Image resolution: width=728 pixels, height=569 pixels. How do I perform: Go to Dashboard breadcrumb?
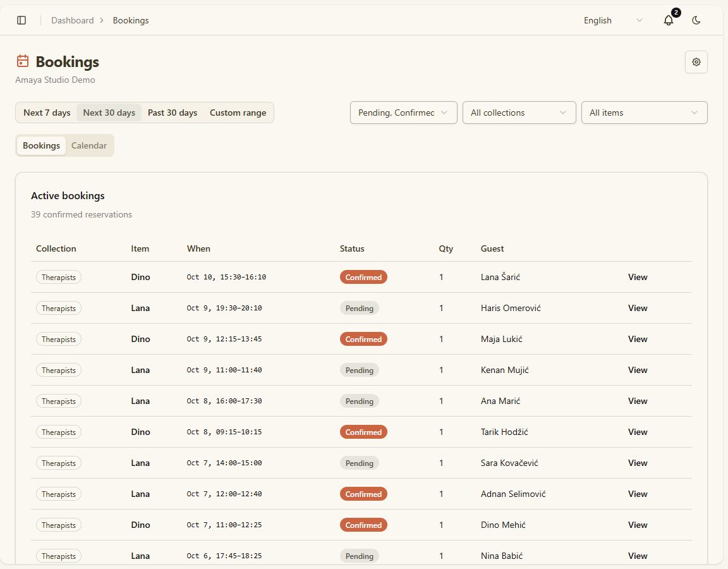[73, 20]
